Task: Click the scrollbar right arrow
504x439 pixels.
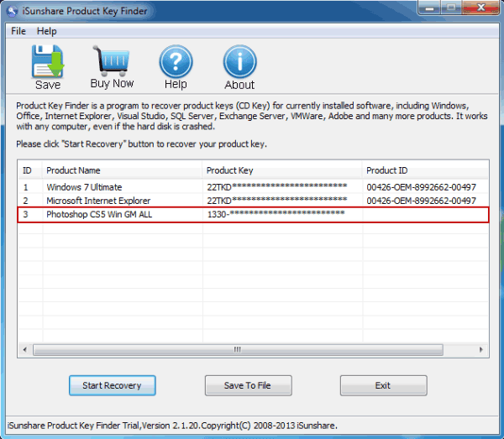Action: pyautogui.click(x=480, y=349)
